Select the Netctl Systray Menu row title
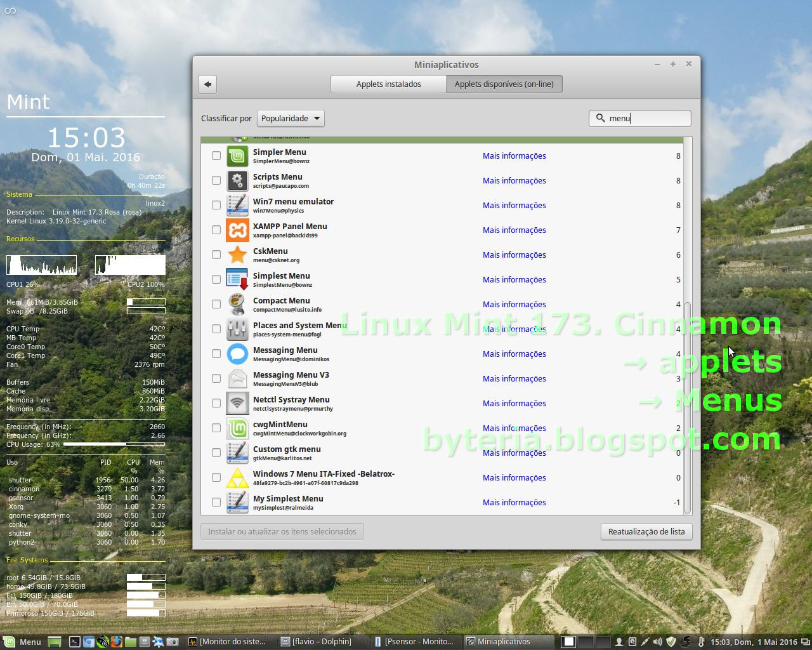The width and height of the screenshot is (812, 650). (291, 399)
